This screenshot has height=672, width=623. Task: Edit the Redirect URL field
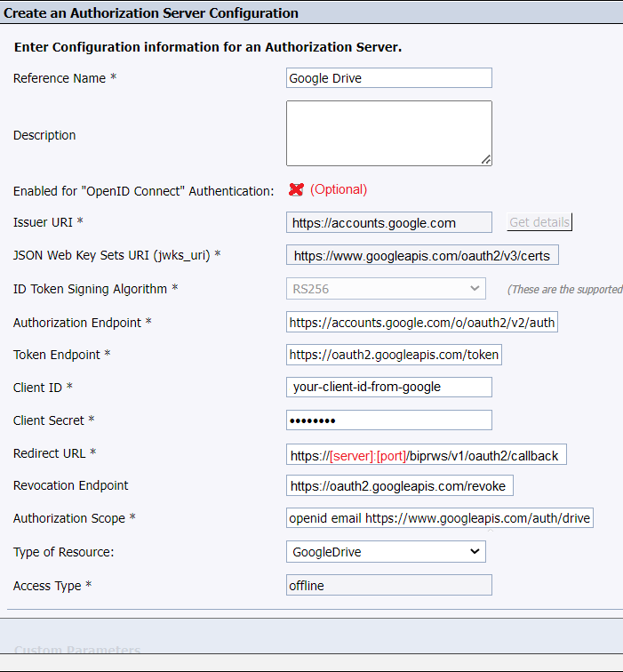coord(426,455)
